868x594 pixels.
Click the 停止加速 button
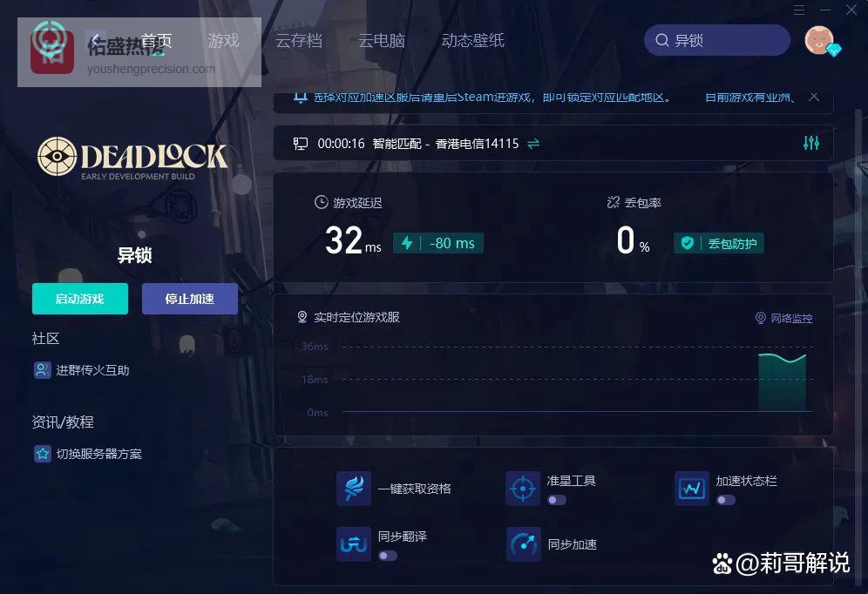(190, 299)
